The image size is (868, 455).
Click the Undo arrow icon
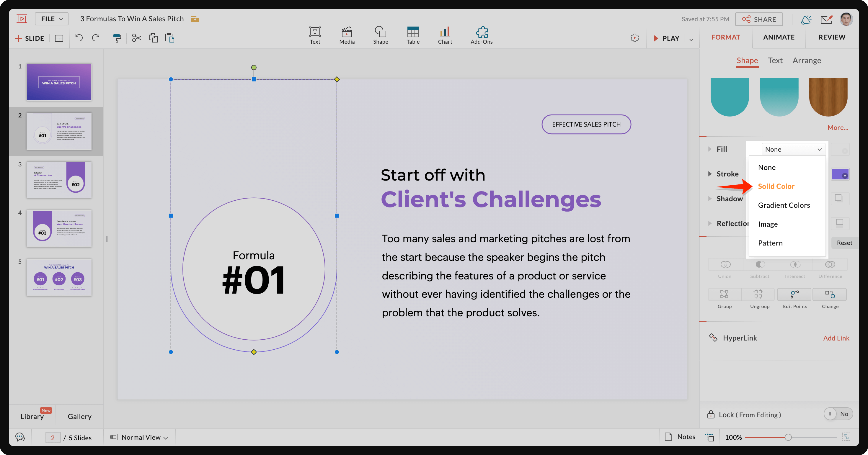click(79, 38)
